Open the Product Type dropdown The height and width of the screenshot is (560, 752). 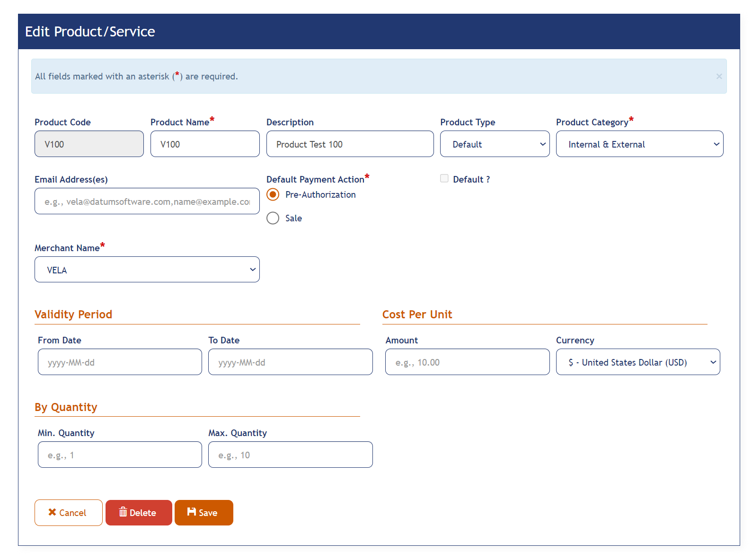point(495,144)
